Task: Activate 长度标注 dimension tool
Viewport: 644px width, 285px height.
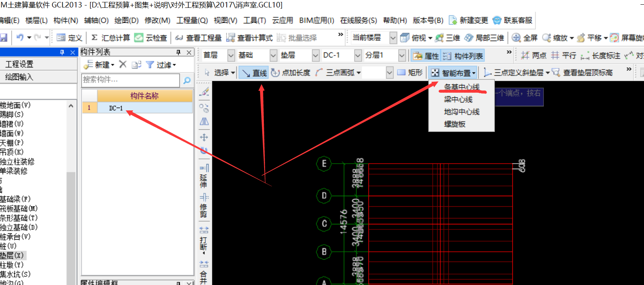Action: tap(601, 56)
